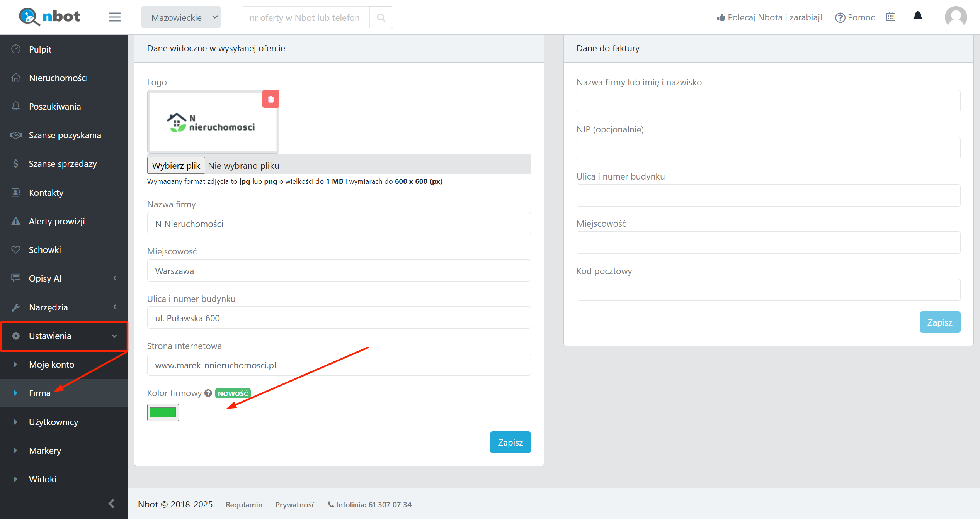This screenshot has height=519, width=980.
Task: Open Polecaj Nbota i zarabiaj link
Action: [x=769, y=17]
